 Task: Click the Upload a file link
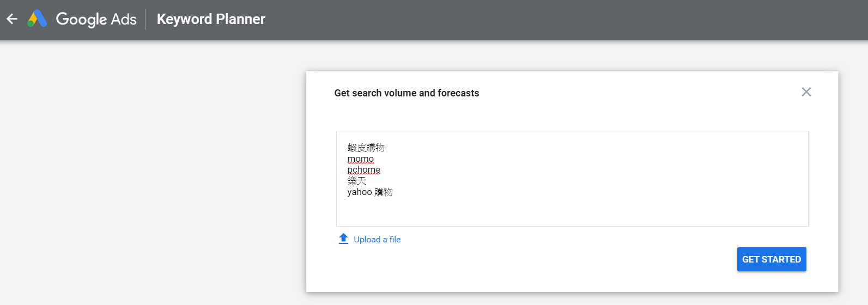coord(377,240)
